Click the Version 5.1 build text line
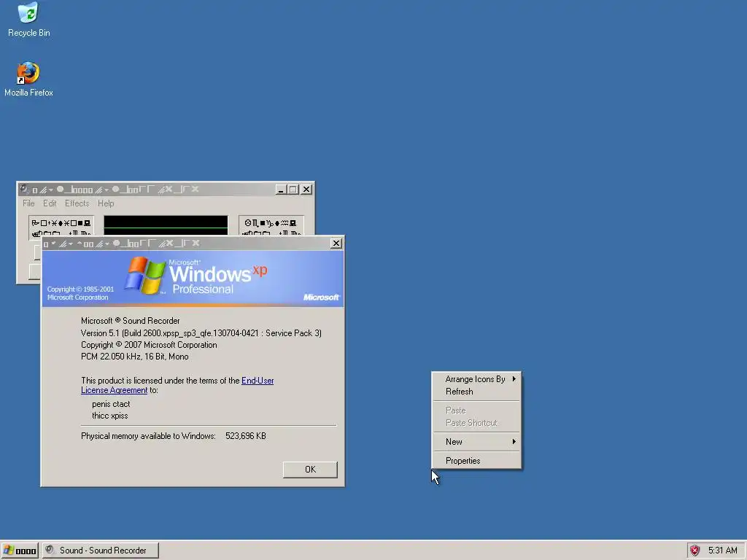This screenshot has width=747, height=560. (201, 332)
